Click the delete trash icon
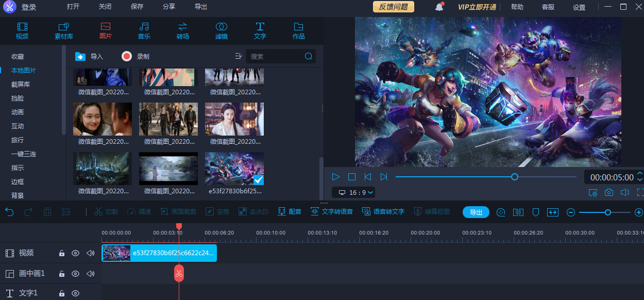 point(47,211)
